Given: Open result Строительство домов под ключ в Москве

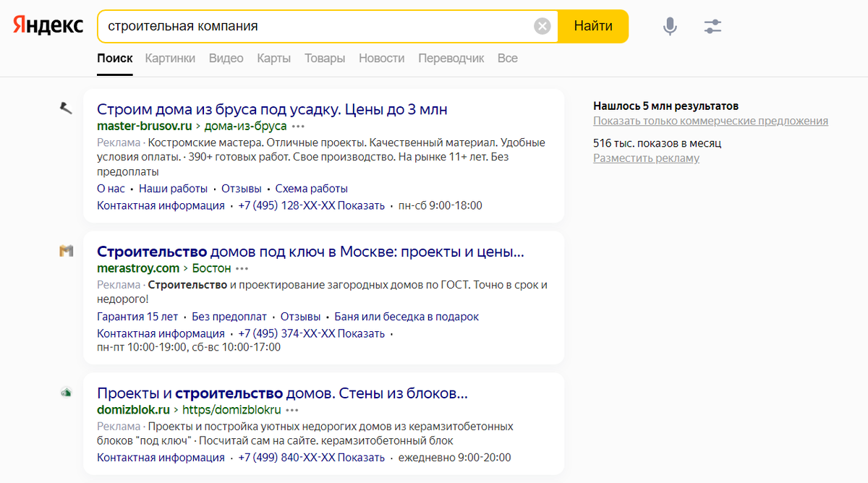Looking at the screenshot, I should point(310,252).
